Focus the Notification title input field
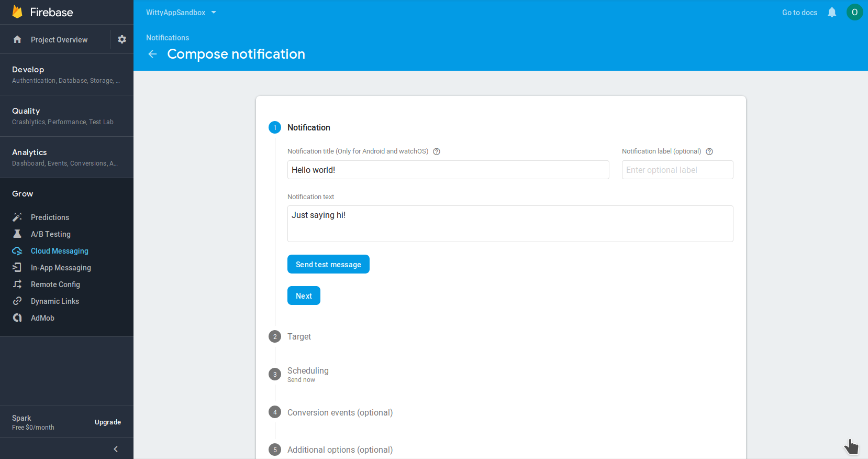868x459 pixels. point(448,170)
